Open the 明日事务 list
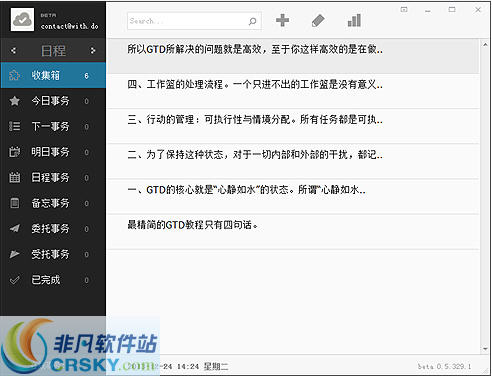 53,152
